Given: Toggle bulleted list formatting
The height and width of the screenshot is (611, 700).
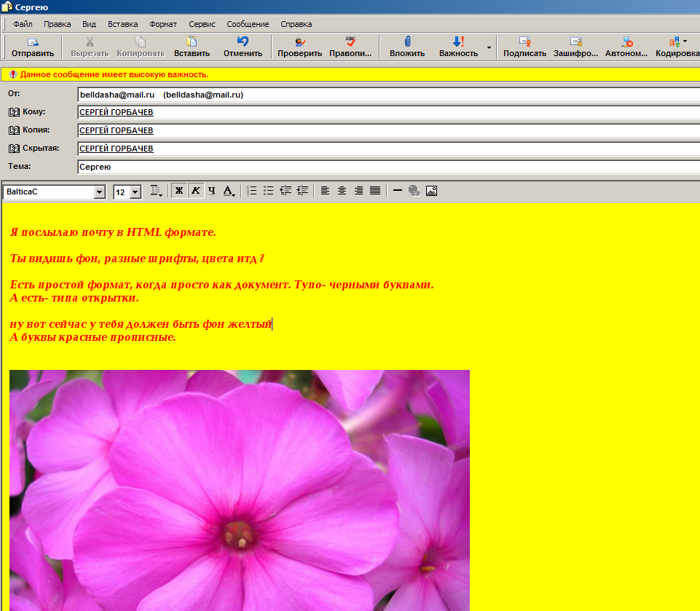Looking at the screenshot, I should click(268, 191).
